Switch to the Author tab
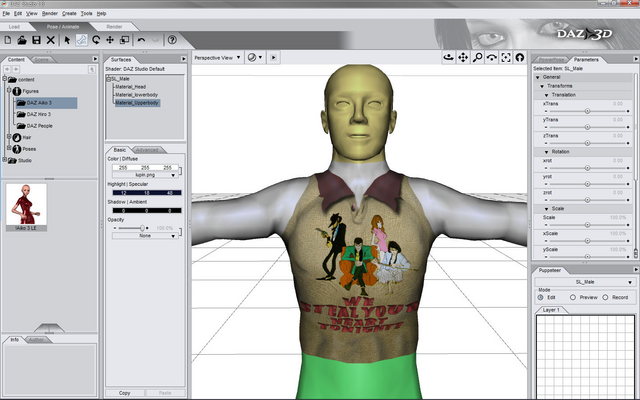Image resolution: width=640 pixels, height=400 pixels. point(36,340)
